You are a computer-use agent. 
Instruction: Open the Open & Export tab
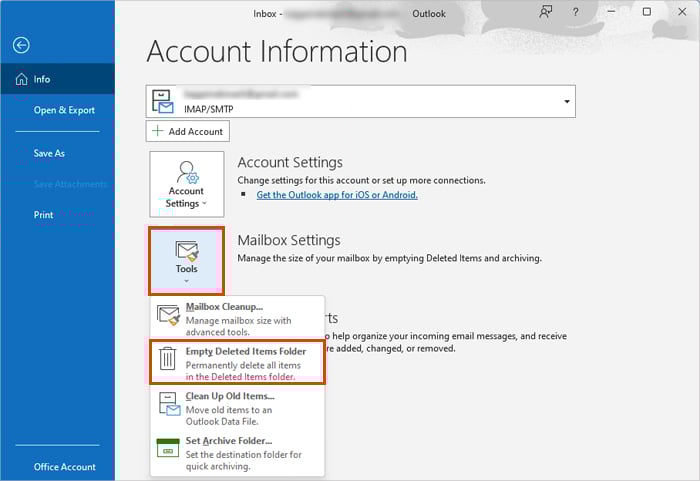(x=64, y=110)
